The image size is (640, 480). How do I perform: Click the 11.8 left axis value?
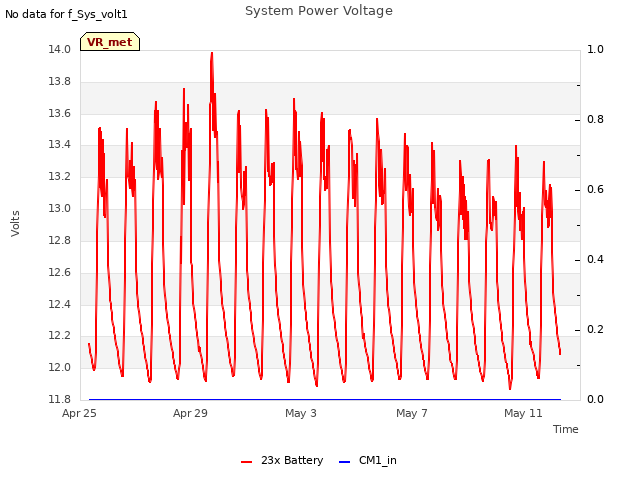(x=60, y=399)
